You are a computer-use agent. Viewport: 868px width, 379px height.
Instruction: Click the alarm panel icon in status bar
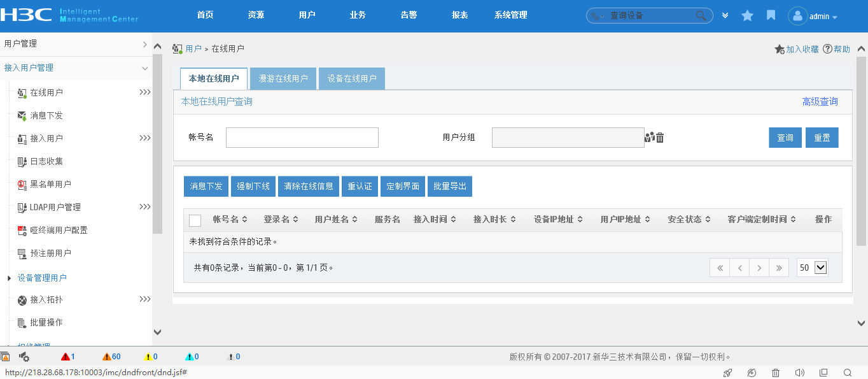[5, 357]
